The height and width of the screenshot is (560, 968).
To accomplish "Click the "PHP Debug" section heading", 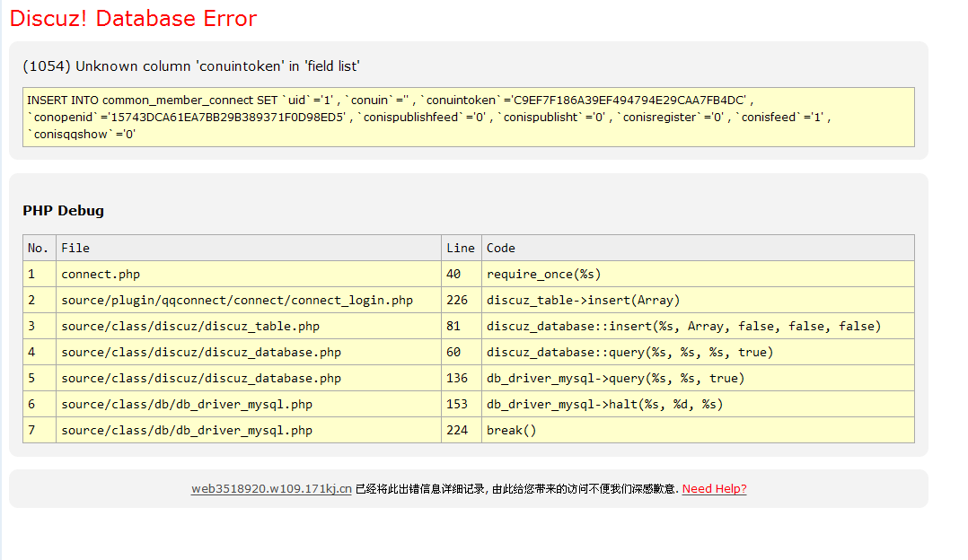I will (x=63, y=211).
